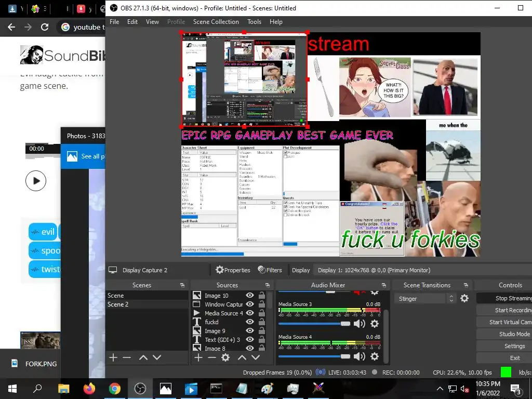Screen dimensions: 532x399
Task: Move the selected scene up
Action: click(143, 357)
